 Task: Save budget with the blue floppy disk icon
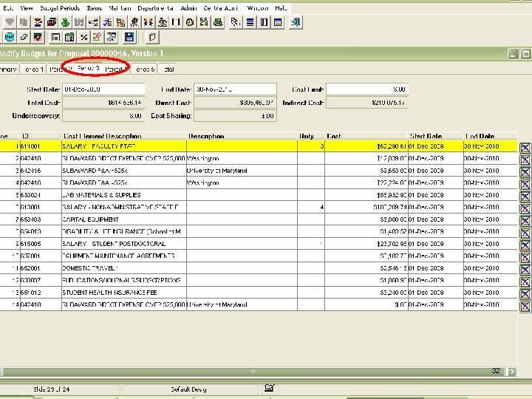tap(129, 37)
